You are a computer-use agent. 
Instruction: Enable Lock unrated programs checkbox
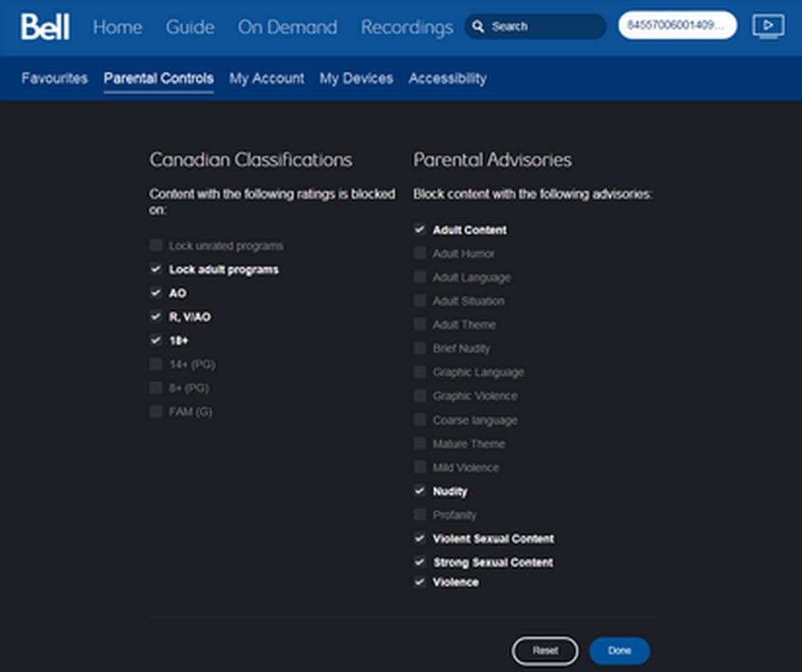[156, 245]
